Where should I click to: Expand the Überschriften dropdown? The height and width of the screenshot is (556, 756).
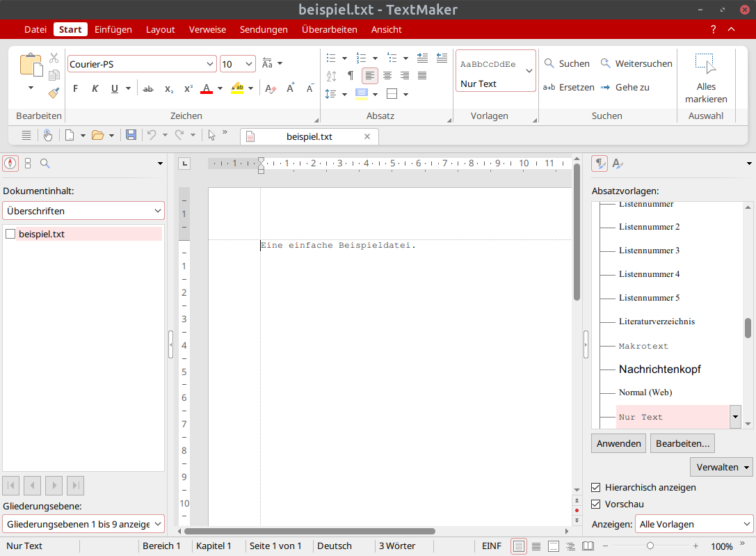pos(83,211)
